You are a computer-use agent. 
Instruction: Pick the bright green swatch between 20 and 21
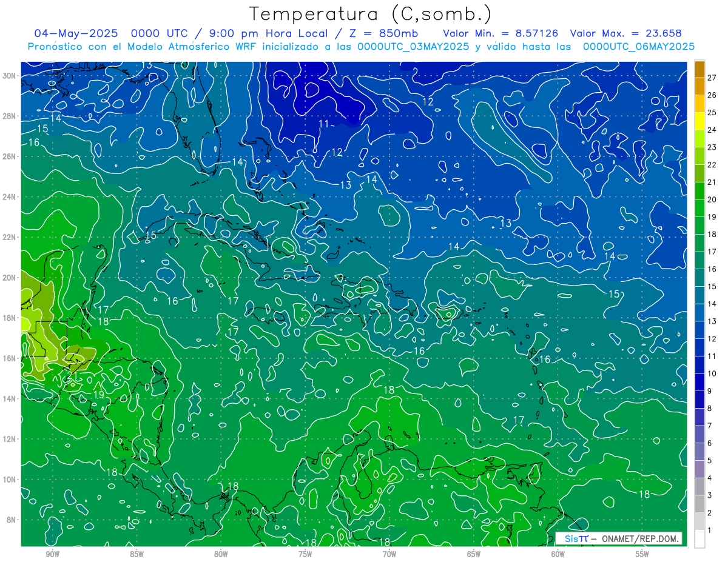coord(699,191)
